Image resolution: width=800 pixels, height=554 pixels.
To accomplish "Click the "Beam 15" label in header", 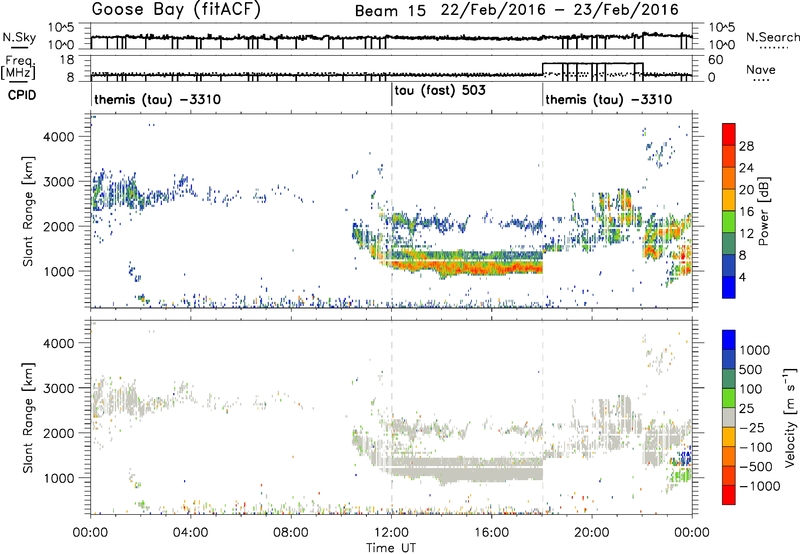I will (x=390, y=11).
